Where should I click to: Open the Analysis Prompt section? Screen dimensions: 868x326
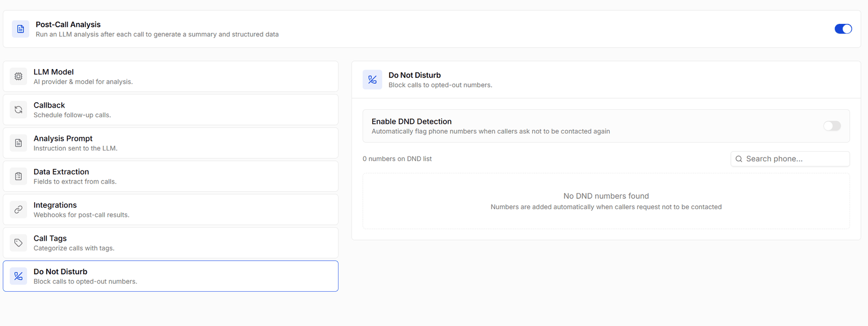point(170,143)
